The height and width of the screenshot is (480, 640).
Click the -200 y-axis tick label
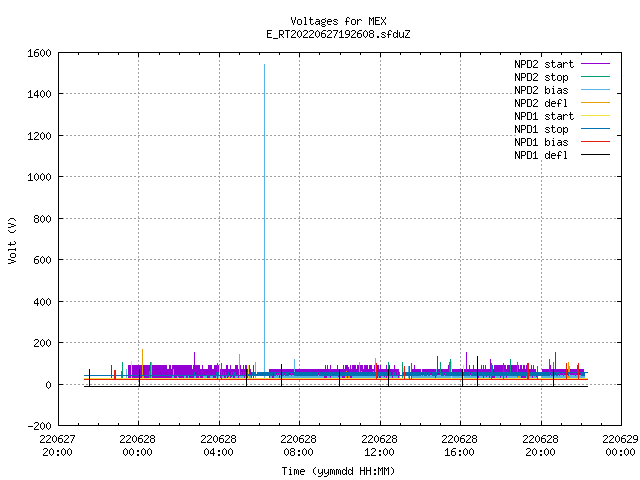coord(39,426)
